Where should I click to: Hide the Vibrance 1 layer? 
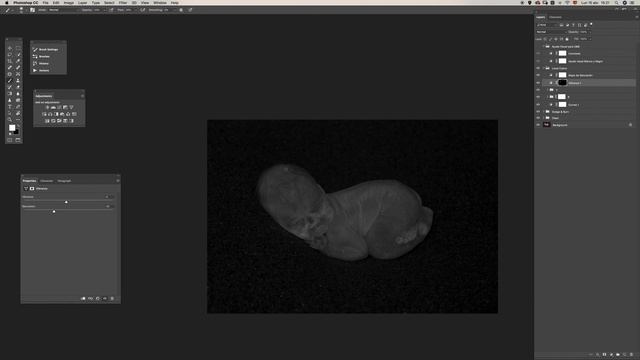538,83
